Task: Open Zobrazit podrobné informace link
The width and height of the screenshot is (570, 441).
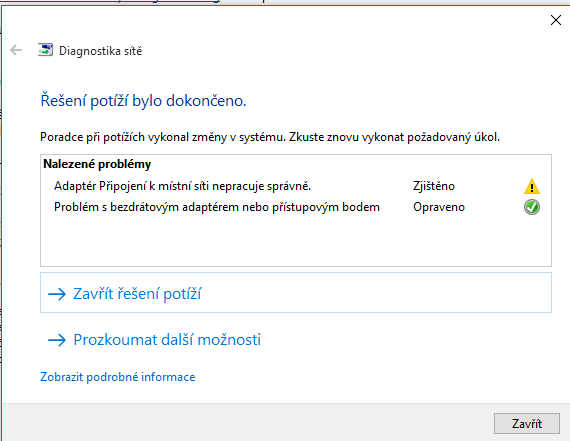Action: click(117, 377)
